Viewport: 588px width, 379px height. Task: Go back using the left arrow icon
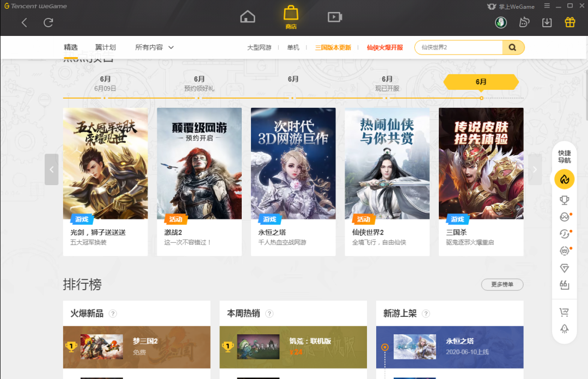pos(24,22)
